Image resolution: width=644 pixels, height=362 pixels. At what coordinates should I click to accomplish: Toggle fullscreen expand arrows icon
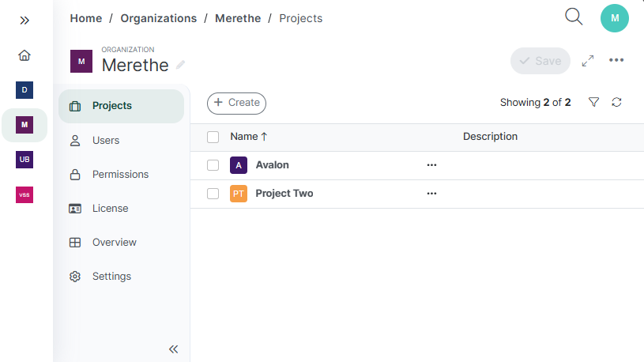588,61
